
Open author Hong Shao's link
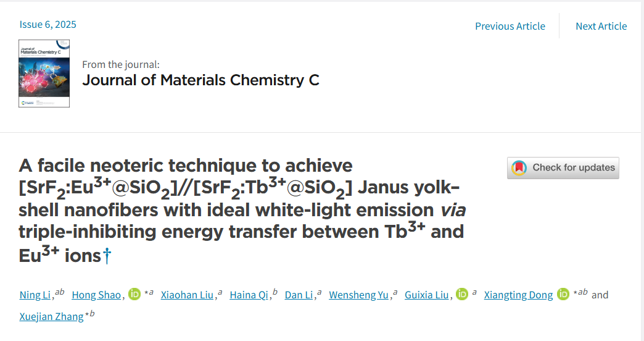96,295
